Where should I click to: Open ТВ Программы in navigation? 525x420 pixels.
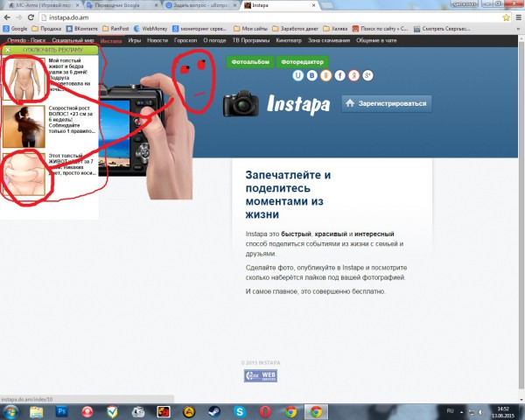[251, 40]
